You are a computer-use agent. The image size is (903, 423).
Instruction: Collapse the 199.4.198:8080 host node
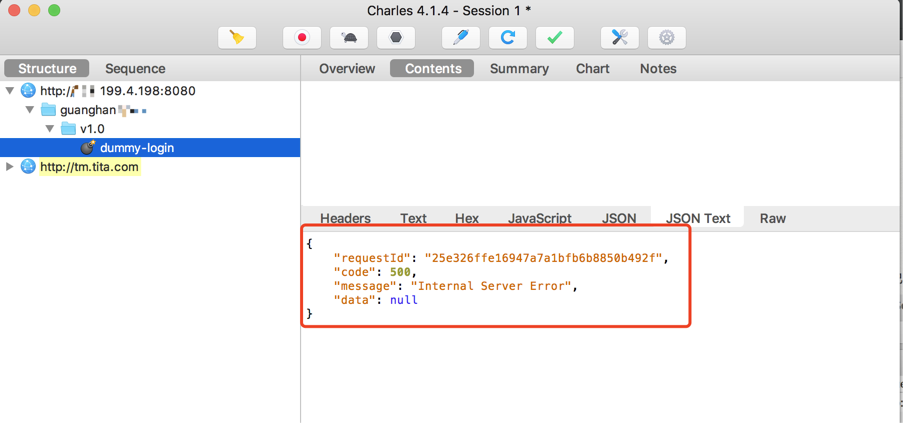coord(10,91)
